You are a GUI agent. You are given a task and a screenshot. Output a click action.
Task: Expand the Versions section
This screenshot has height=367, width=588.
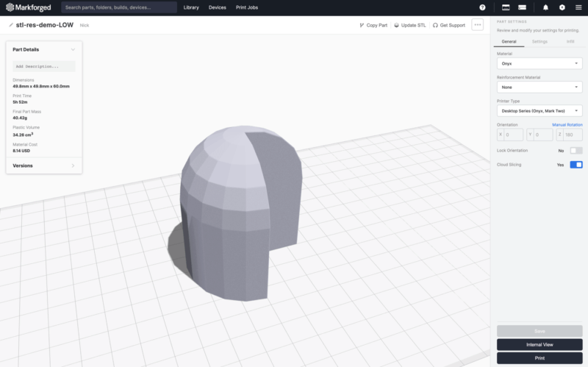pos(44,165)
